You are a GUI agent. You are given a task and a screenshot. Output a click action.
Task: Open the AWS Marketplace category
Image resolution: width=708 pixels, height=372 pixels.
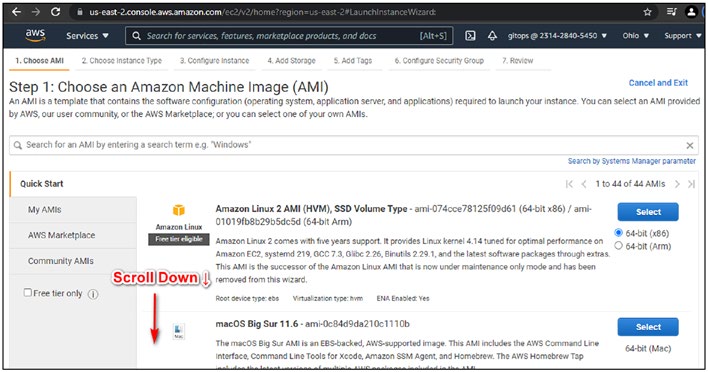click(73, 235)
